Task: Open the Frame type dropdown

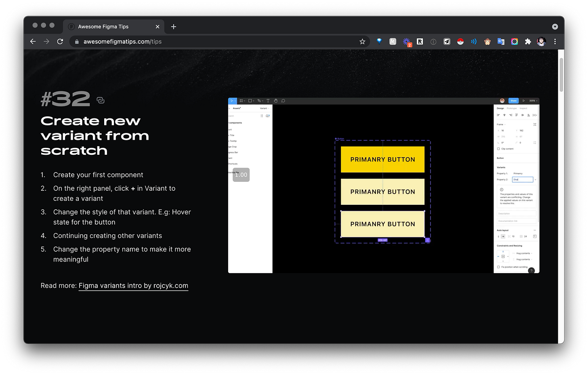Action: click(501, 124)
